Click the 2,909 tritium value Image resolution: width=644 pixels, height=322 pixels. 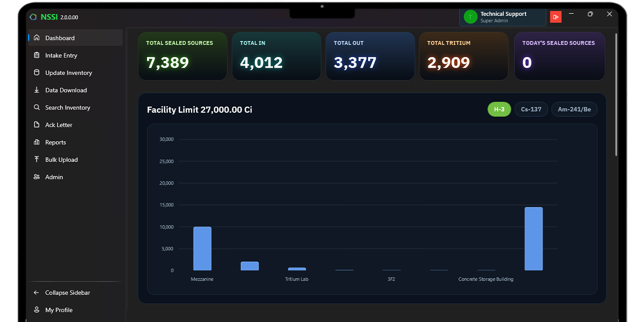449,63
